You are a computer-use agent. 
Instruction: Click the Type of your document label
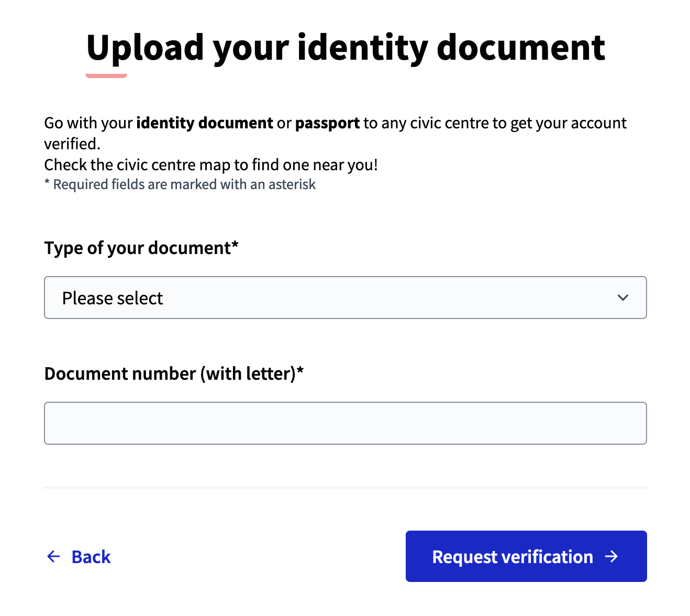click(141, 247)
